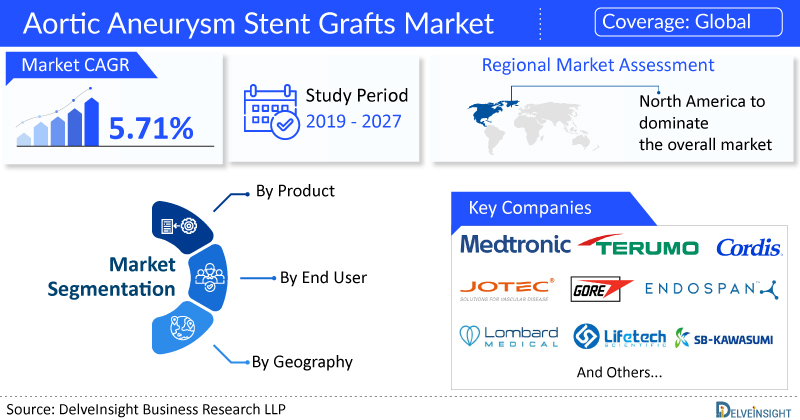Select the end user people icon
The width and height of the screenshot is (800, 420).
pos(210,278)
